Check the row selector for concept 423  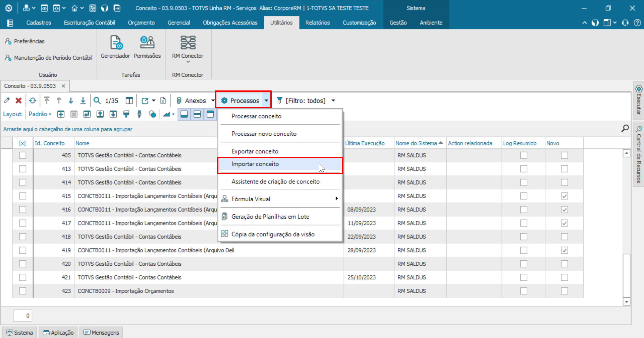point(22,291)
